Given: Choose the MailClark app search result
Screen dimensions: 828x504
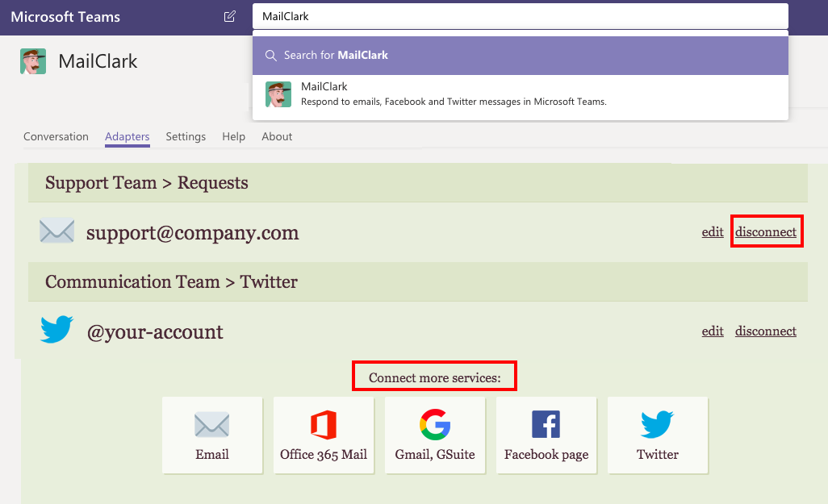Looking at the screenshot, I should [521, 94].
